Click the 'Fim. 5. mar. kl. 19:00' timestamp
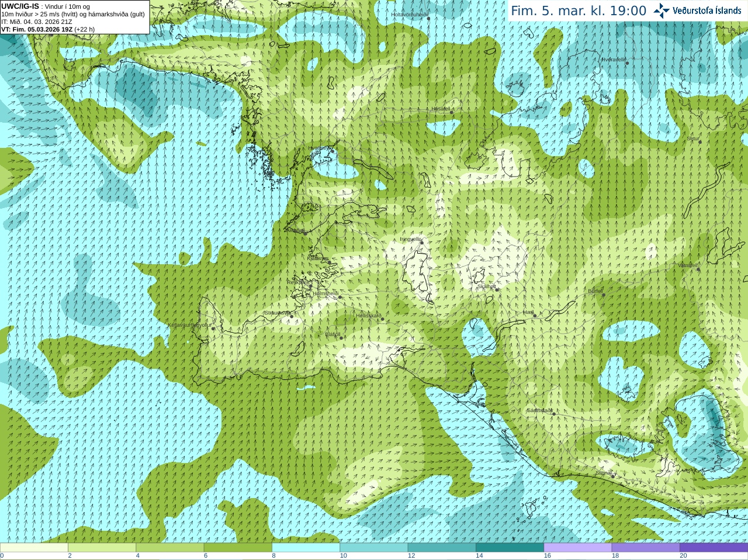 579,11
